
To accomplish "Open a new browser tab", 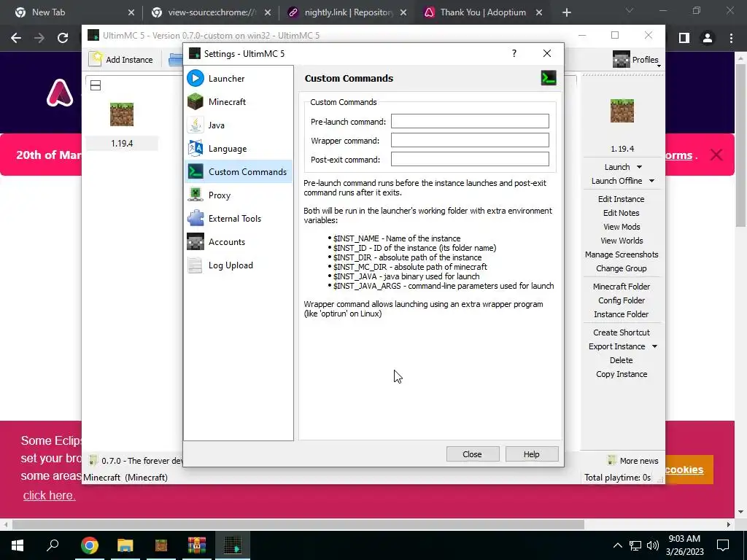I will (x=566, y=12).
